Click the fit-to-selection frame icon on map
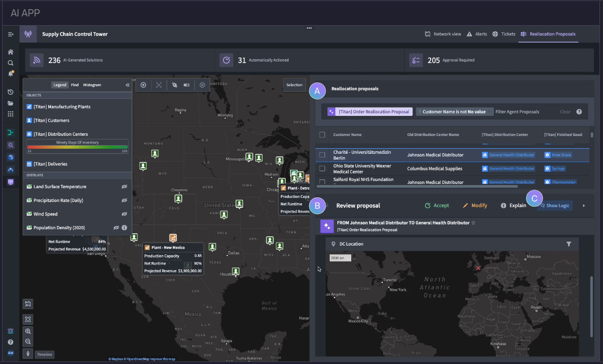The height and width of the screenshot is (364, 603). [28, 319]
